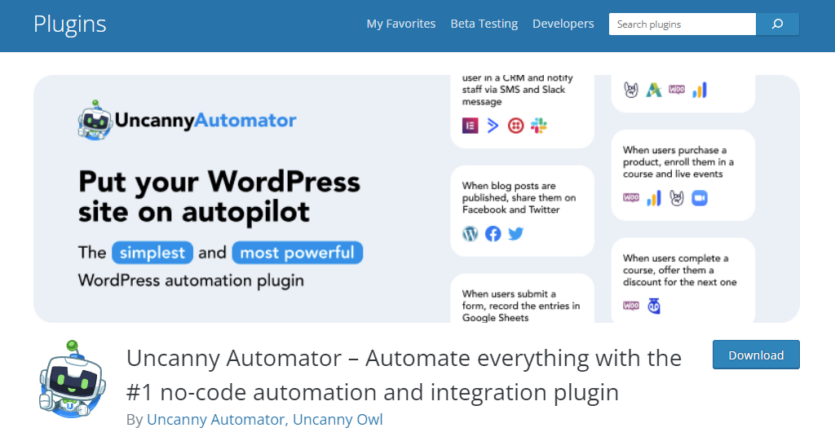
Task: Open the My Favorites page
Action: pyautogui.click(x=400, y=24)
